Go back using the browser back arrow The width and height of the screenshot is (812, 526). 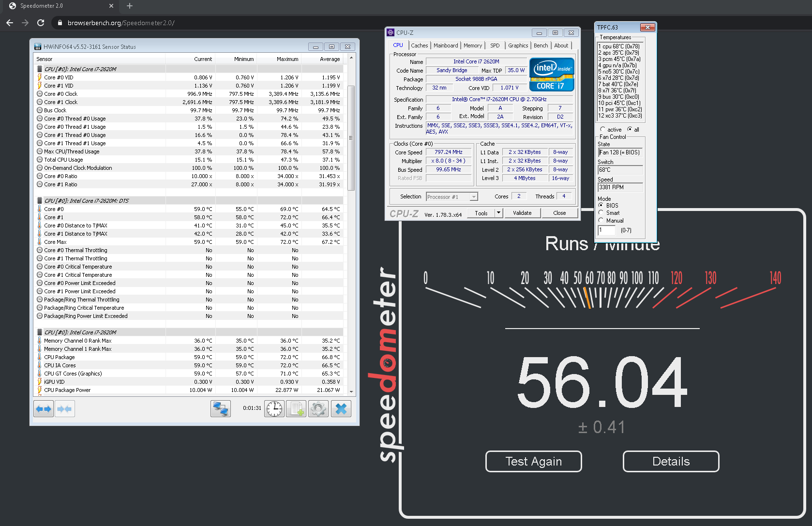click(x=10, y=23)
